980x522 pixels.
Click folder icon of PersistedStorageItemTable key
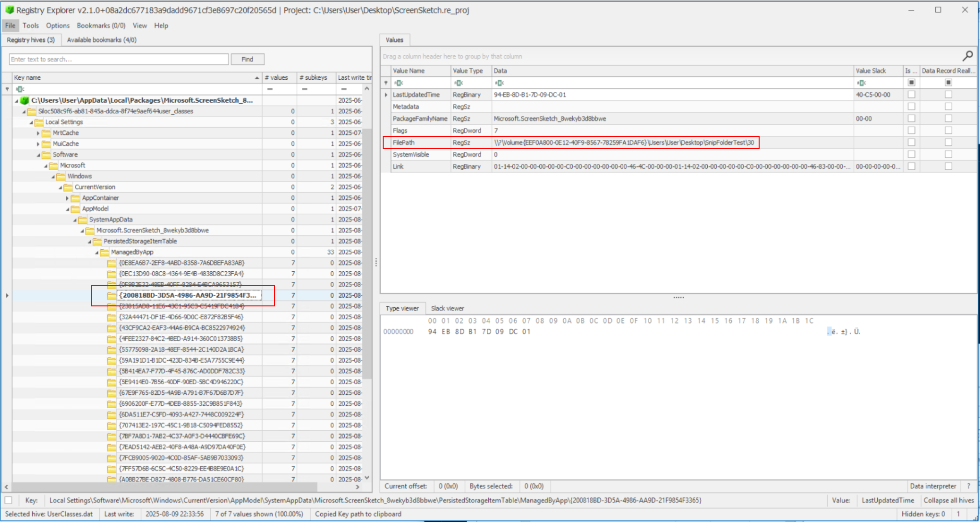coord(97,241)
